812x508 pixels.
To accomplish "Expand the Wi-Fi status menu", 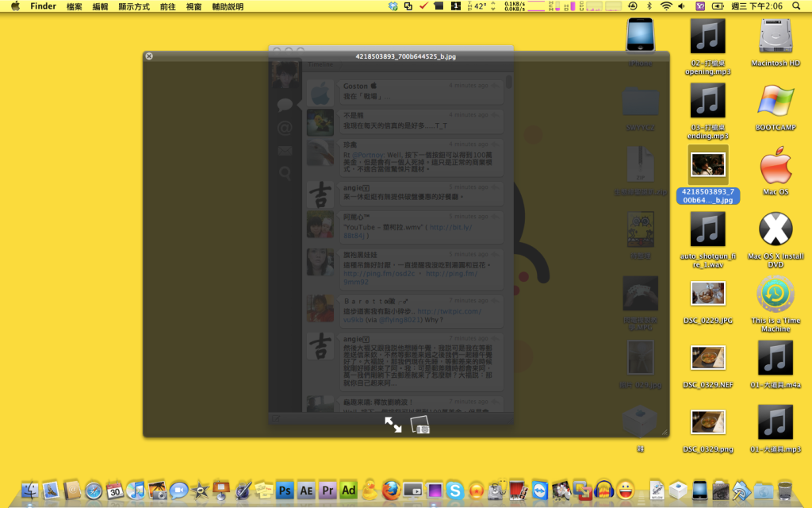I will (665, 6).
